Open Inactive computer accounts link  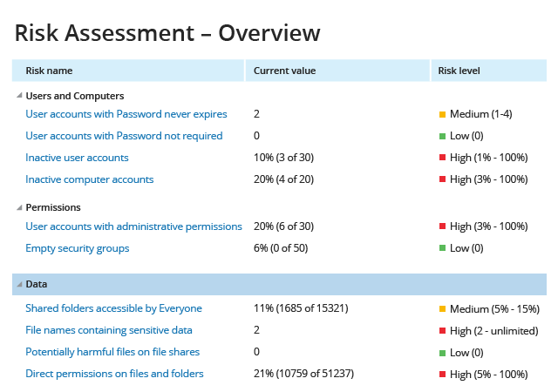click(89, 179)
